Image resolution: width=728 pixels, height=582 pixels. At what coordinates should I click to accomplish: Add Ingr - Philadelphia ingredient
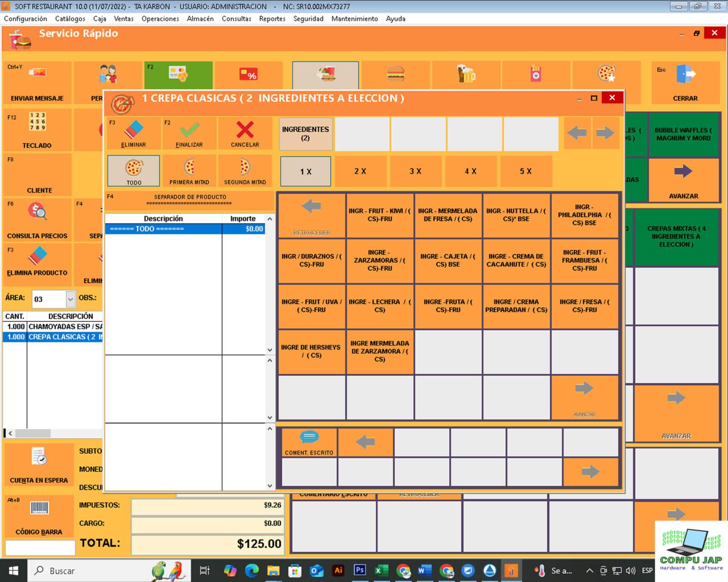click(x=584, y=216)
